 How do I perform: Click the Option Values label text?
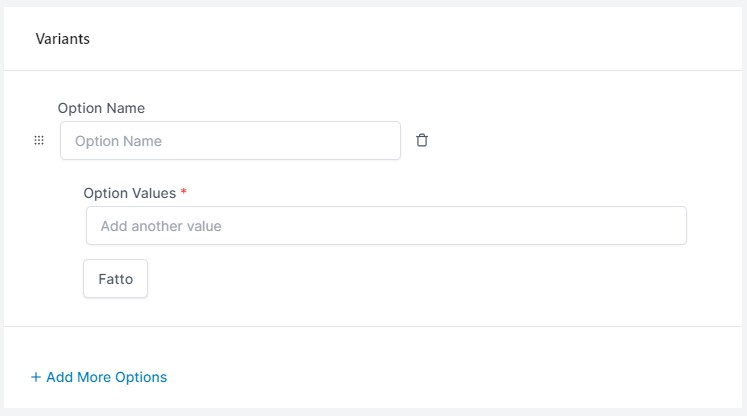coord(130,193)
